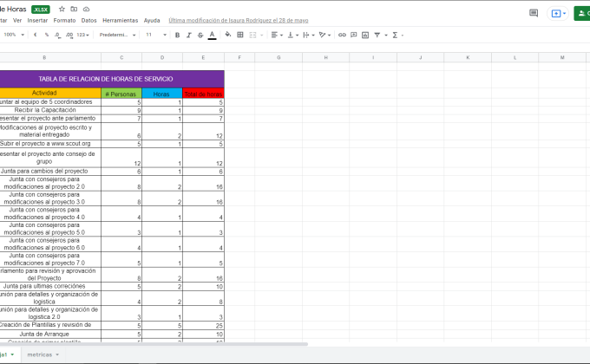Select column F header
This screenshot has width=590, height=364.
click(239, 57)
